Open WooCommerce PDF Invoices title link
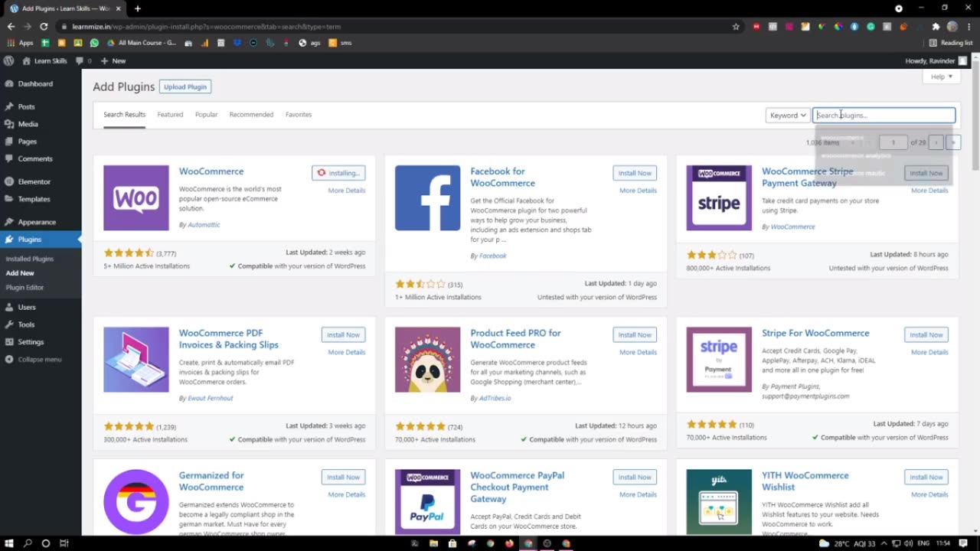 (x=229, y=339)
